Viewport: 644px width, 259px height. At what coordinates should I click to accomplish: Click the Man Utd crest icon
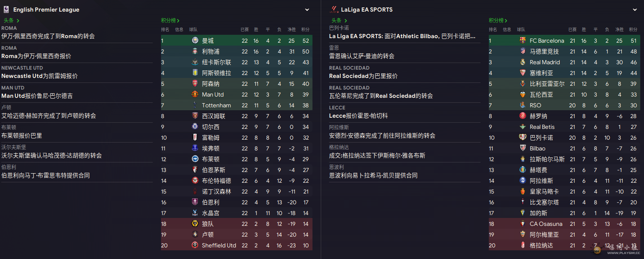(195, 94)
